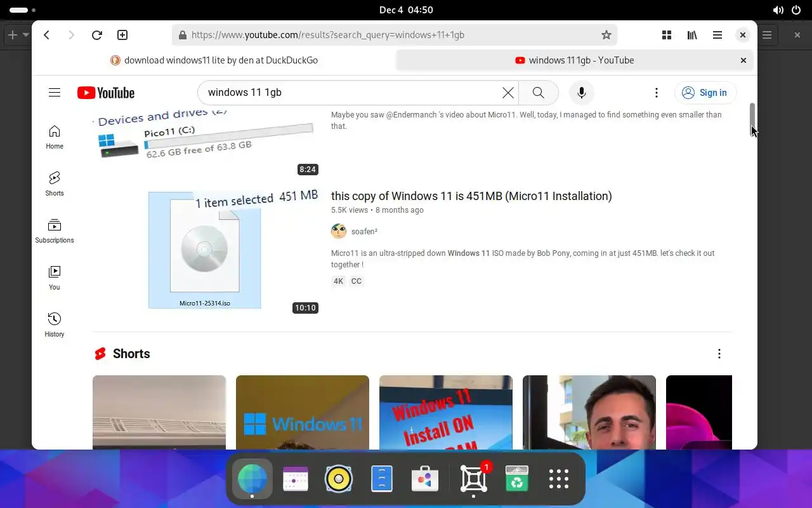Open the Home sidebar item

click(55, 137)
